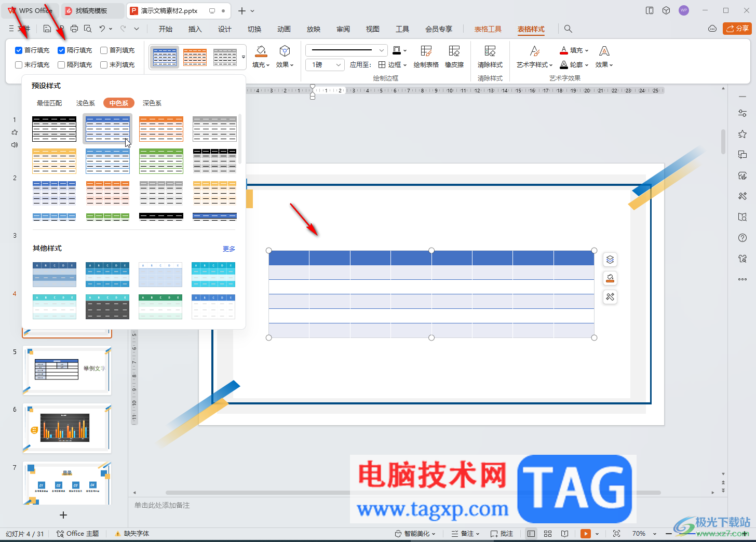Open the 表格工具 ribbon tab

click(x=488, y=29)
